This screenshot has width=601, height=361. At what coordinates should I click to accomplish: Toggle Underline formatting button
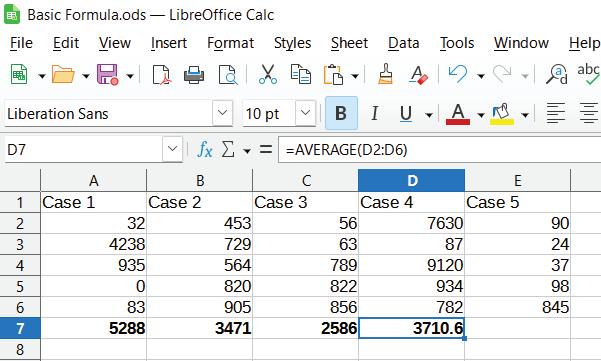click(x=406, y=113)
